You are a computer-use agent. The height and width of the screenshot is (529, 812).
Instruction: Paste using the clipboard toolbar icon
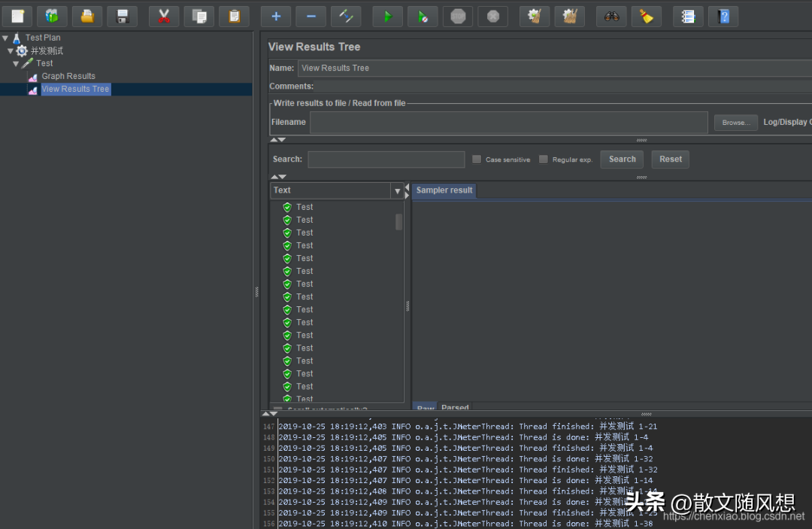(x=234, y=17)
